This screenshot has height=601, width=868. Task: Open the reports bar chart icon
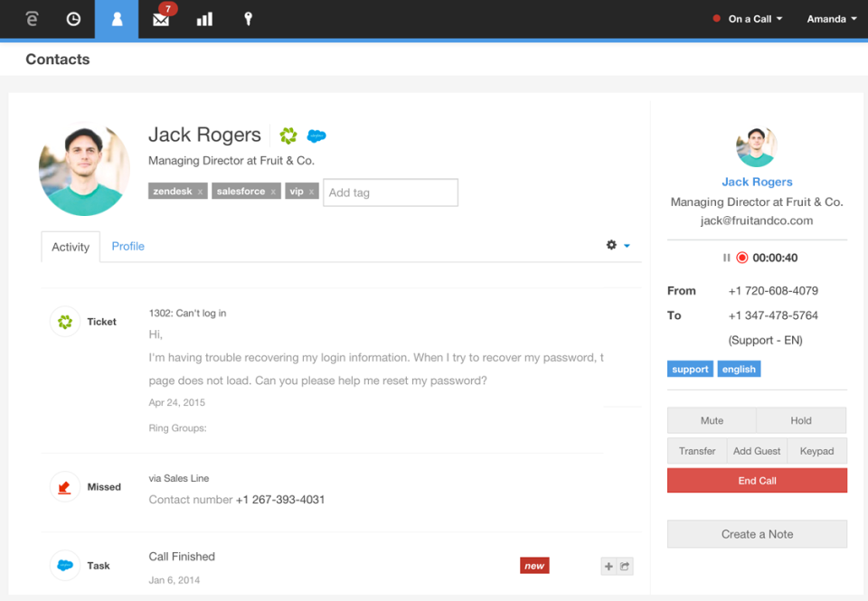(204, 19)
